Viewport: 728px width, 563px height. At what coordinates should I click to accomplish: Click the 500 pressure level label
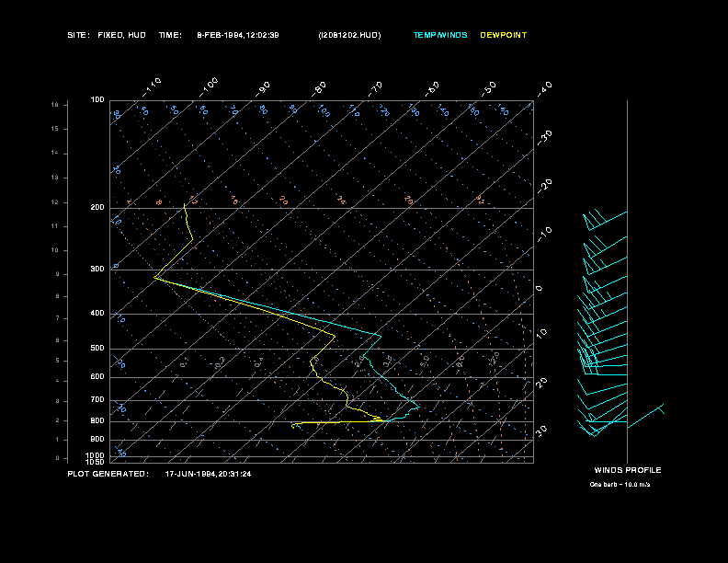click(x=97, y=348)
